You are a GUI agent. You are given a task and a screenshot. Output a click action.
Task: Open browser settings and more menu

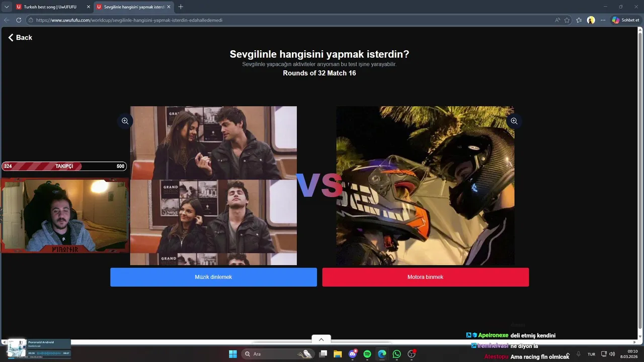[603, 20]
